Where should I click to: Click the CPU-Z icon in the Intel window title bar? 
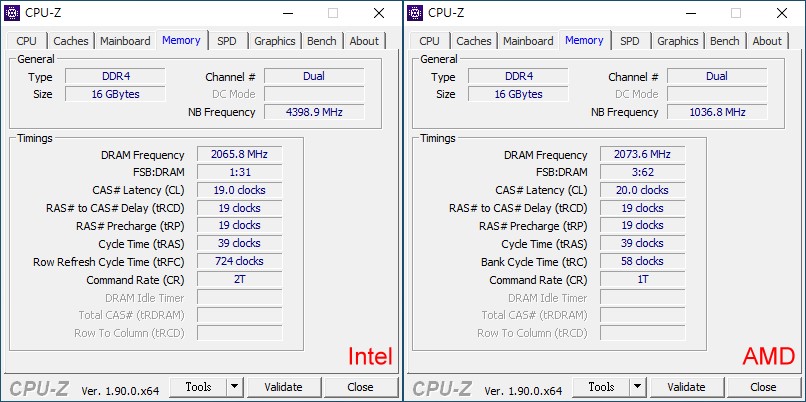tap(12, 12)
